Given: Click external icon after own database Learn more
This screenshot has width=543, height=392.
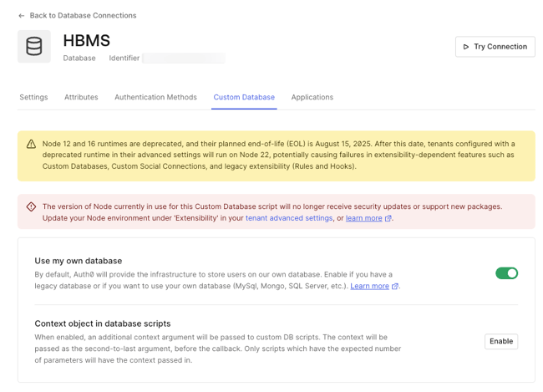Looking at the screenshot, I should [395, 287].
